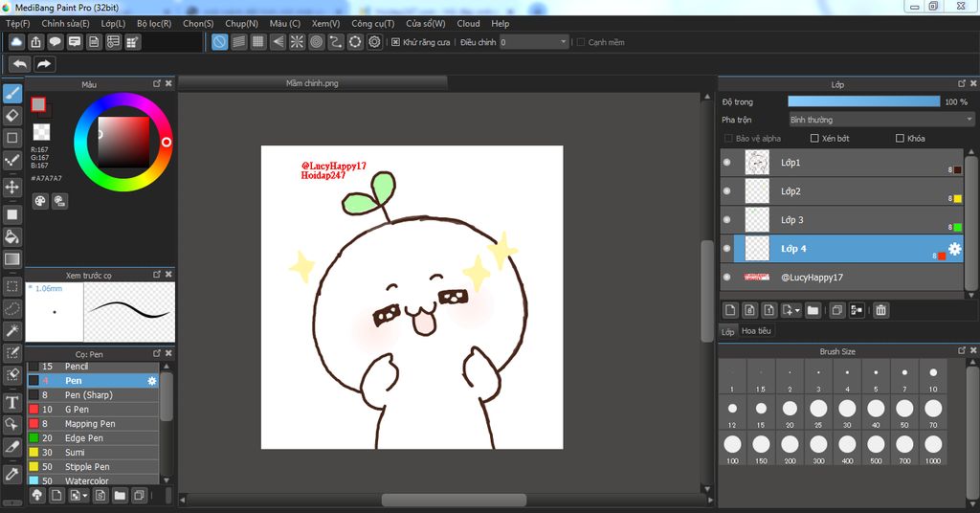Hide layer Lớp 3 visibility
980x513 pixels.
pos(727,220)
